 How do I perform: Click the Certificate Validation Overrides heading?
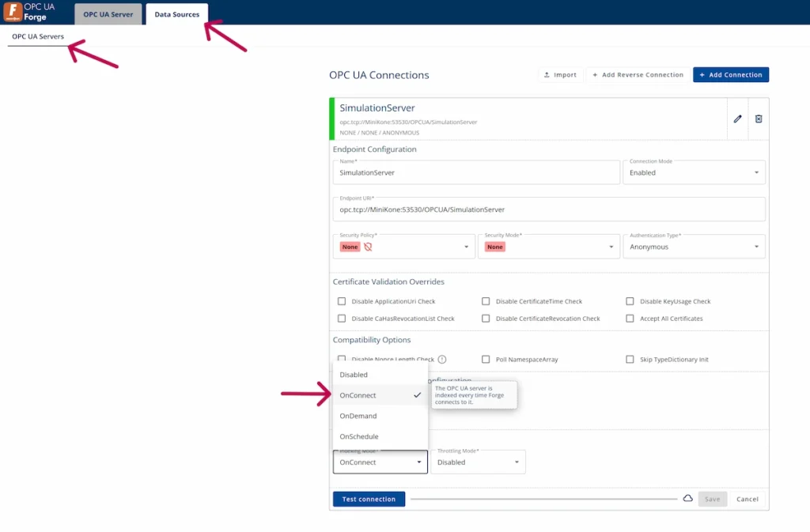pyautogui.click(x=388, y=281)
